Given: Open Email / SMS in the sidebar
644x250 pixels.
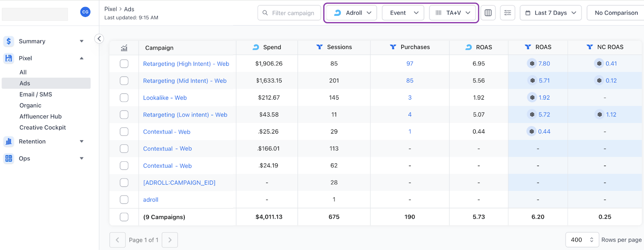Looking at the screenshot, I should pyautogui.click(x=36, y=94).
